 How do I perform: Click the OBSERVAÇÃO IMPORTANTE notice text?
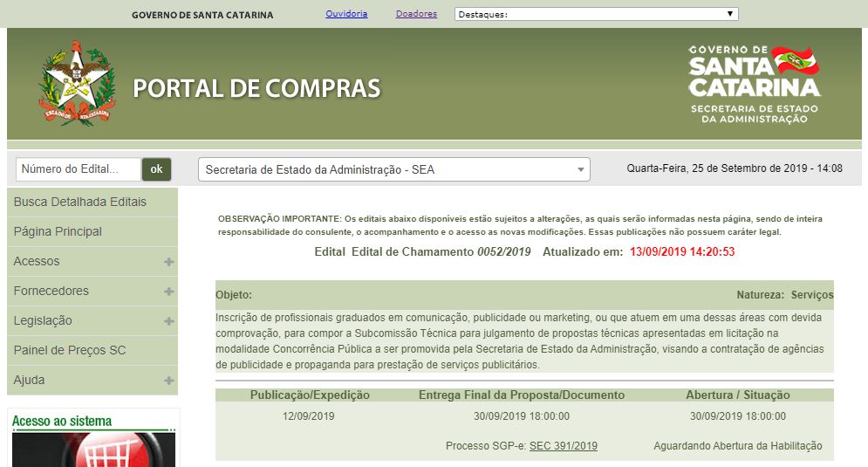520,225
